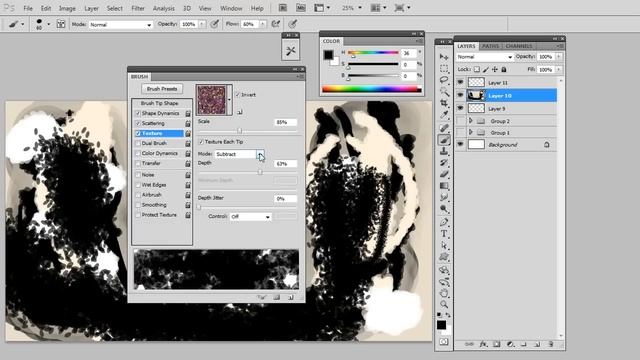This screenshot has height=360, width=640.
Task: Open the Brush Preset picker arrow
Action: tap(49, 24)
